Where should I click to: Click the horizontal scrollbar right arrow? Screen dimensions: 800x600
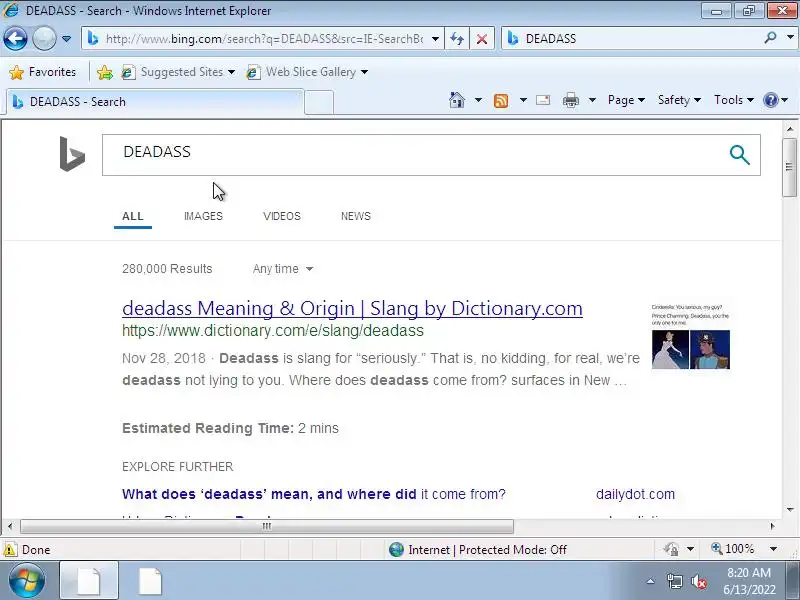pyautogui.click(x=772, y=526)
